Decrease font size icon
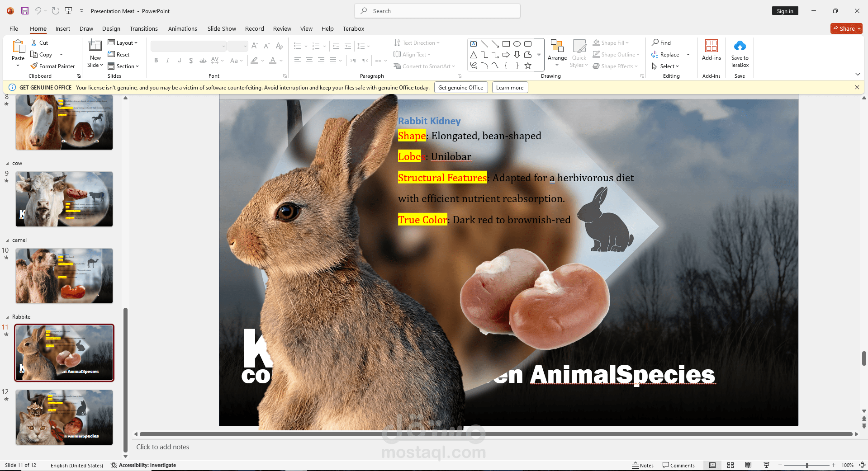 coord(266,46)
